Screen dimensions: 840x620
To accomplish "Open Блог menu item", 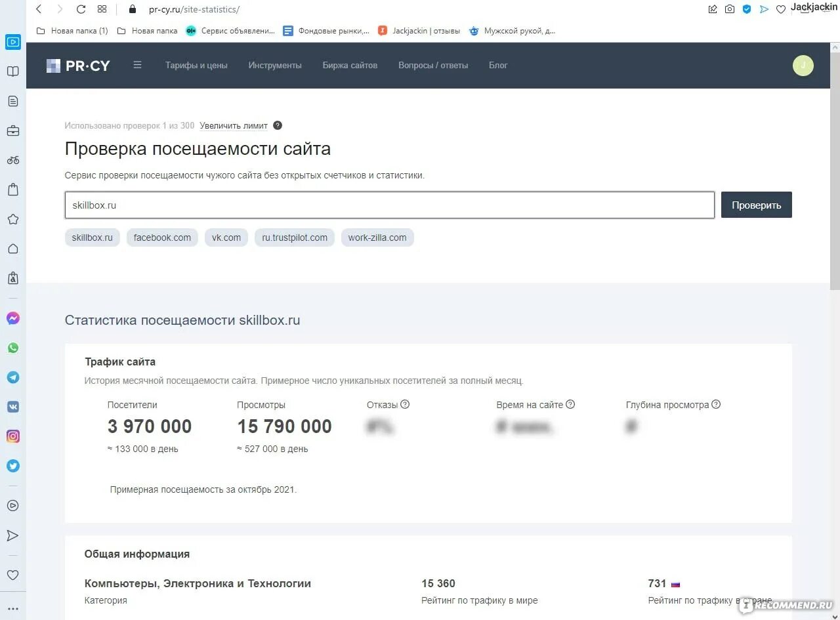I will pyautogui.click(x=498, y=65).
